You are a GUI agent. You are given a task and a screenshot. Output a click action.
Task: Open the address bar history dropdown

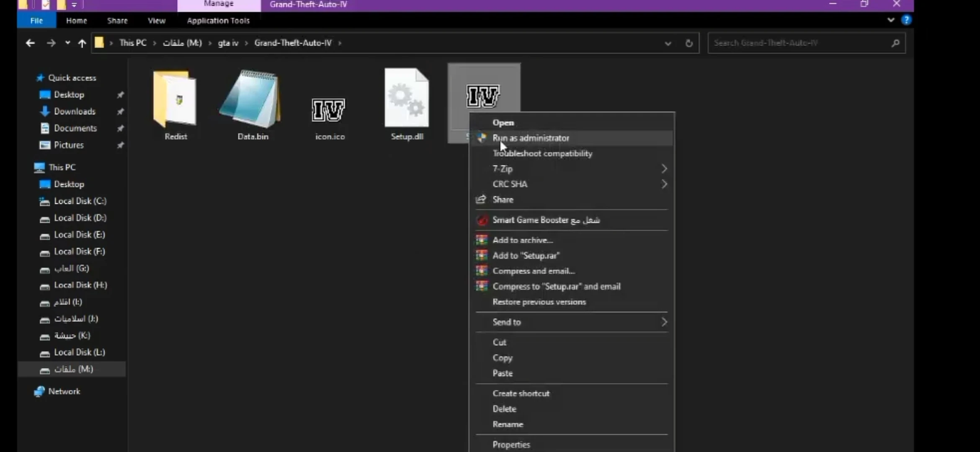coord(668,43)
